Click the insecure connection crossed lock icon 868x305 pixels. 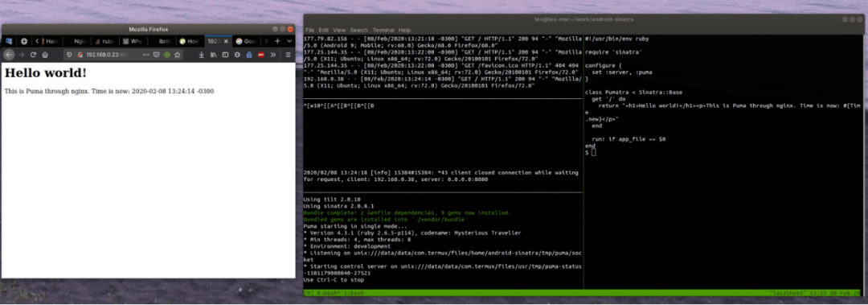80,55
